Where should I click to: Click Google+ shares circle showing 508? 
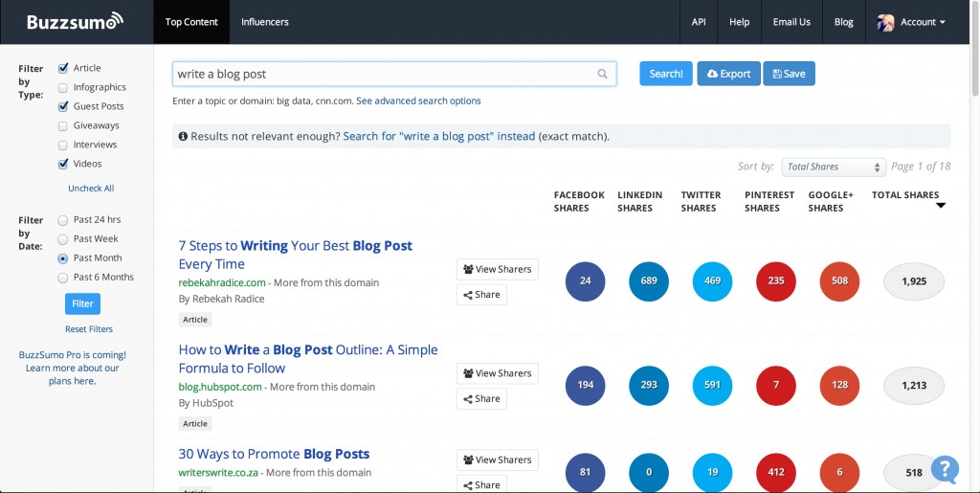[839, 281]
